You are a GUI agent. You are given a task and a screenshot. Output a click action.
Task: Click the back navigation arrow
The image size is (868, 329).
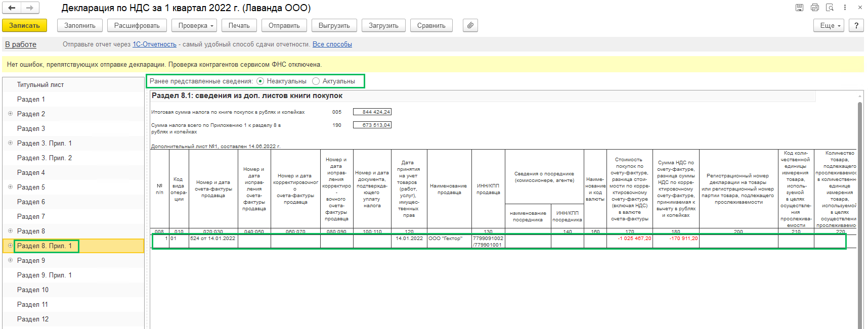coord(12,8)
